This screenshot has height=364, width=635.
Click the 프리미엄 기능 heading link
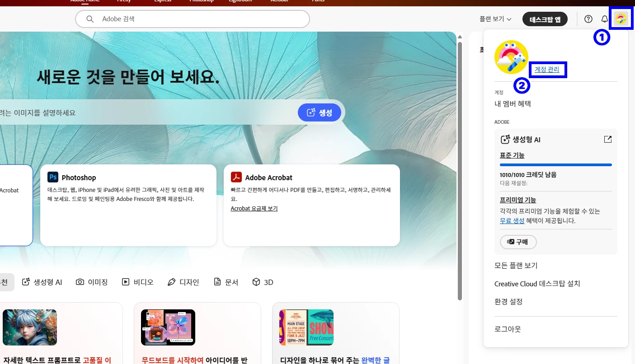pyautogui.click(x=518, y=200)
